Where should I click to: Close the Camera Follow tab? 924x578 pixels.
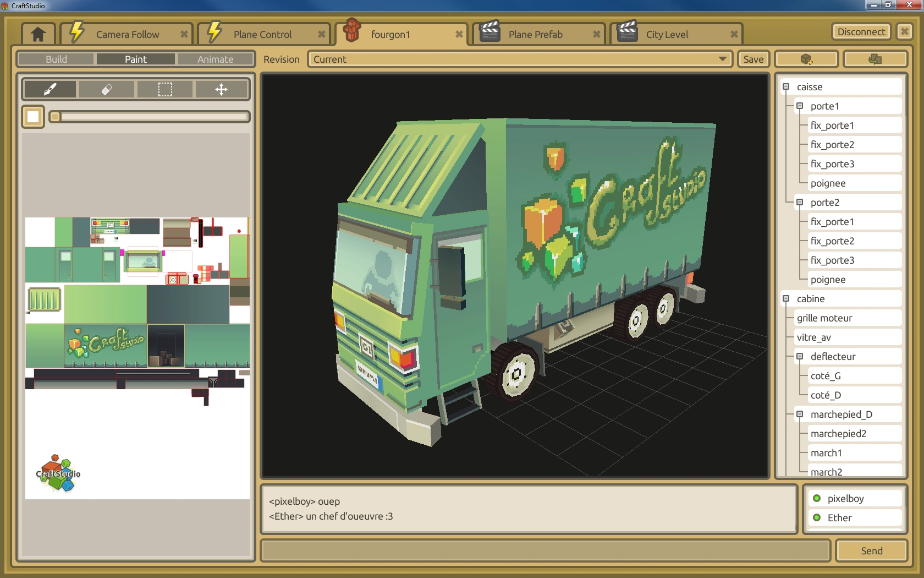(x=184, y=34)
